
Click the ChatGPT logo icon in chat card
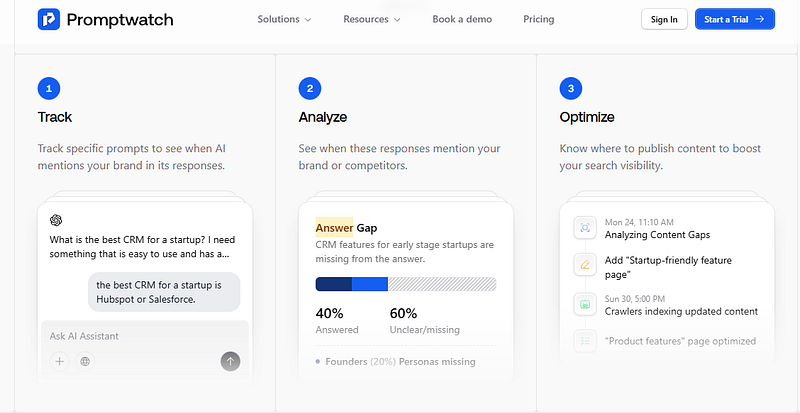coord(56,221)
